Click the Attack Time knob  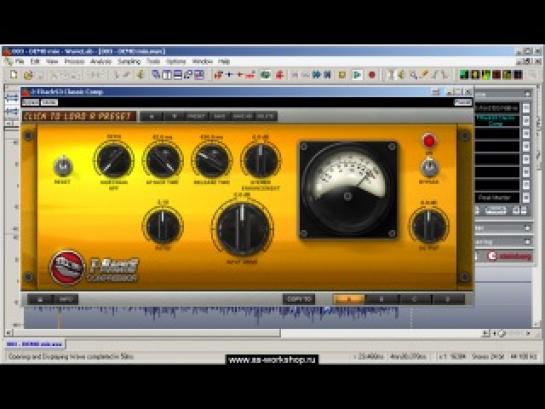163,160
